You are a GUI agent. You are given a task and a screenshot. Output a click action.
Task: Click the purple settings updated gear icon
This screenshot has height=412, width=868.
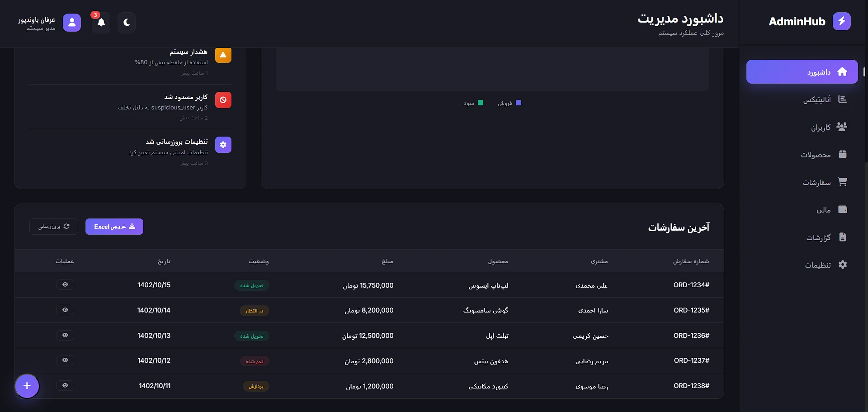click(223, 145)
